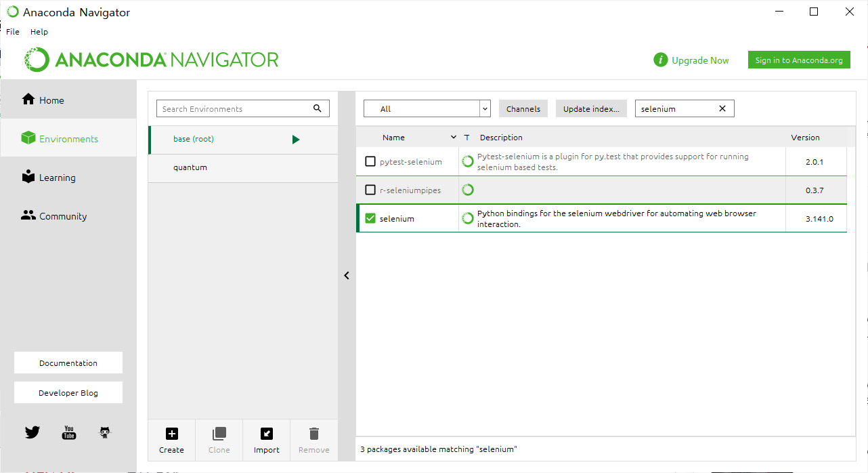
Task: Sort packages by Name column
Action: (x=393, y=138)
